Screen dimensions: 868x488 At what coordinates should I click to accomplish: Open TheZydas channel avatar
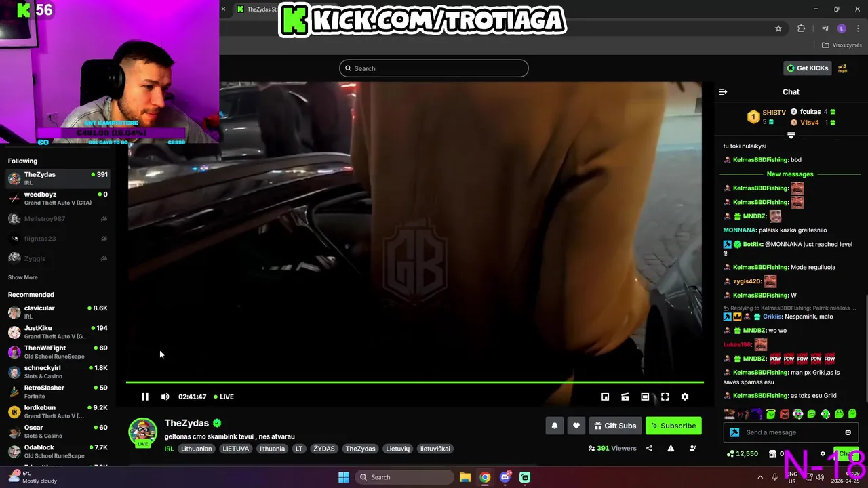pos(142,432)
